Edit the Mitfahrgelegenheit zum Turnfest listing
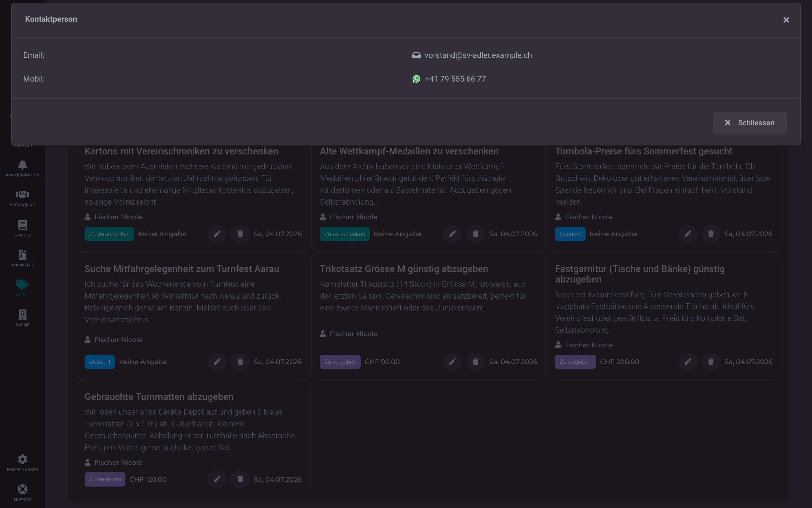Screen dimensions: 812x508 pyautogui.click(x=217, y=362)
